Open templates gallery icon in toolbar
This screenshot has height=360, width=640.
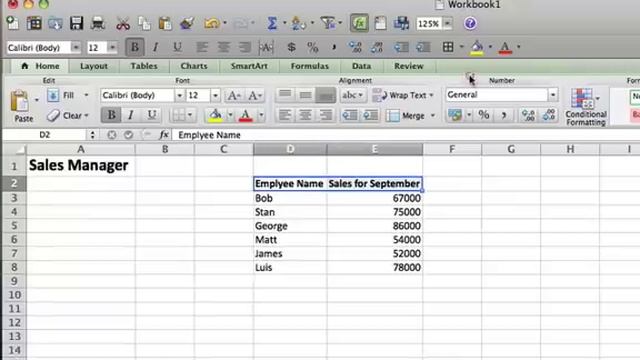pos(34,23)
